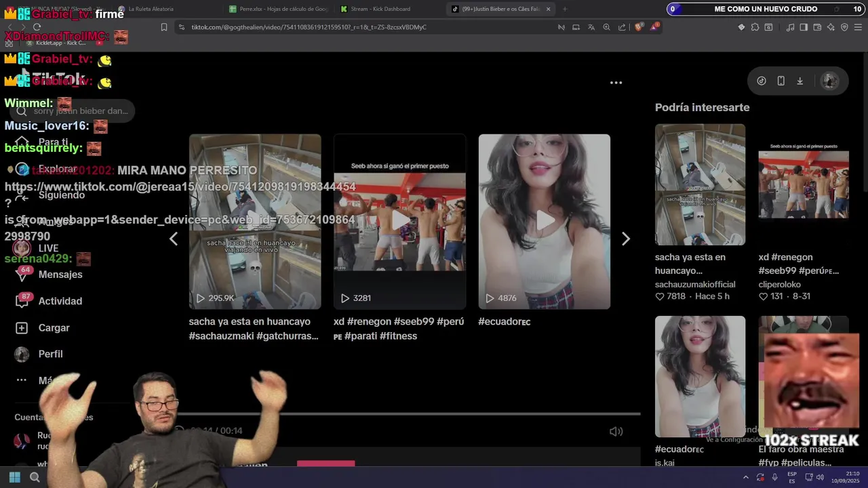Play the sacha ya esta en huancayo video

pyautogui.click(x=255, y=222)
